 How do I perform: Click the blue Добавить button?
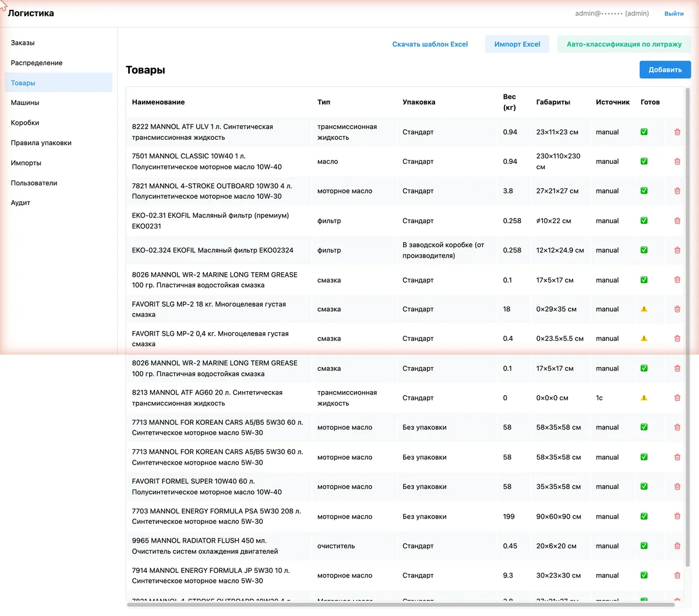[x=665, y=70]
